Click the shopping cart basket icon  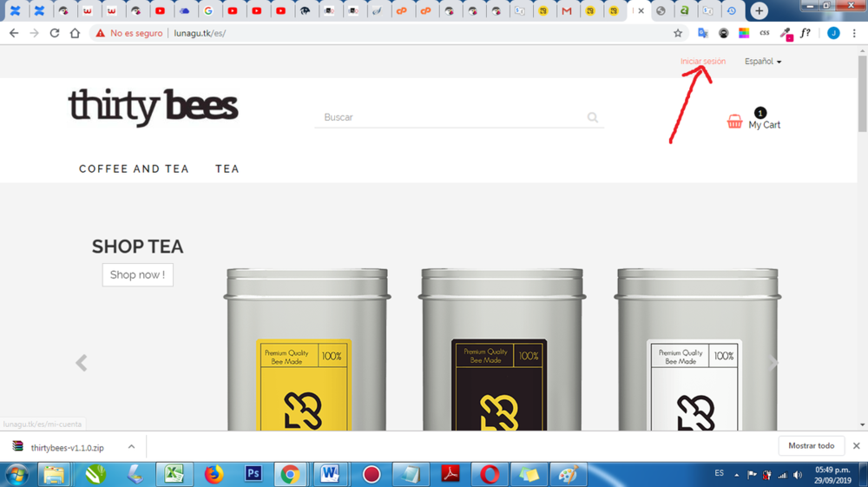point(734,122)
